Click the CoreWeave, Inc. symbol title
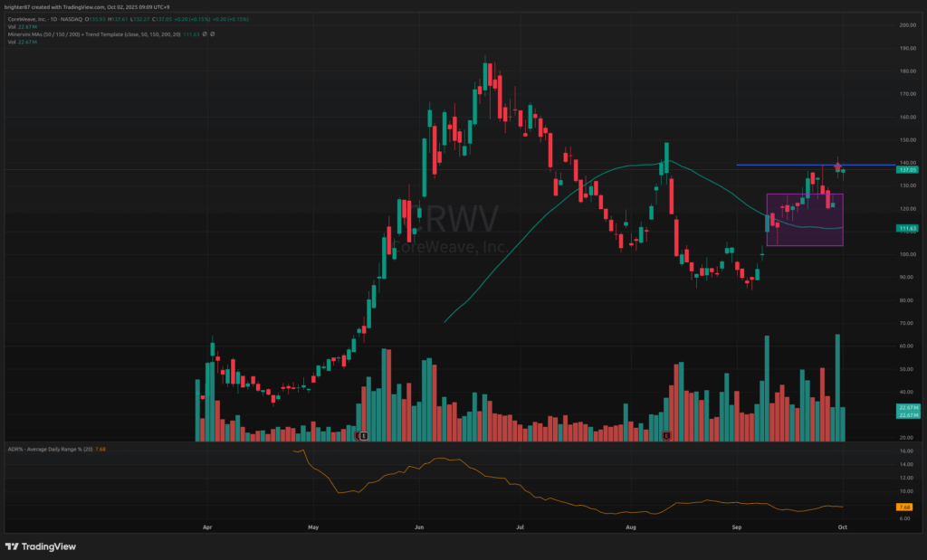Image resolution: width=927 pixels, height=560 pixels. (32, 18)
